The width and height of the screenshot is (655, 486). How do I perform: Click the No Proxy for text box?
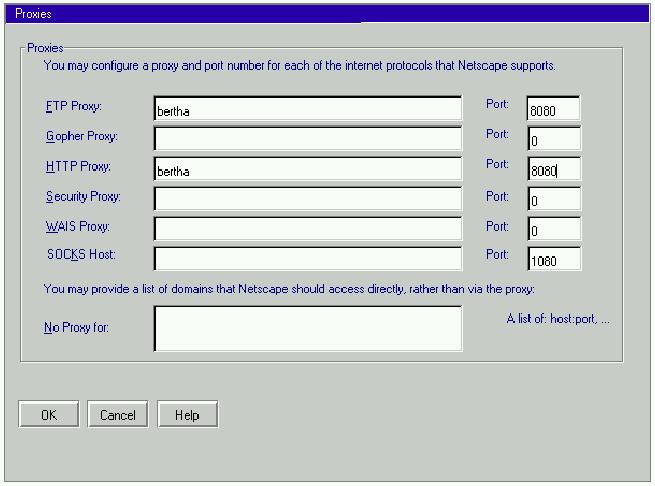(x=308, y=329)
